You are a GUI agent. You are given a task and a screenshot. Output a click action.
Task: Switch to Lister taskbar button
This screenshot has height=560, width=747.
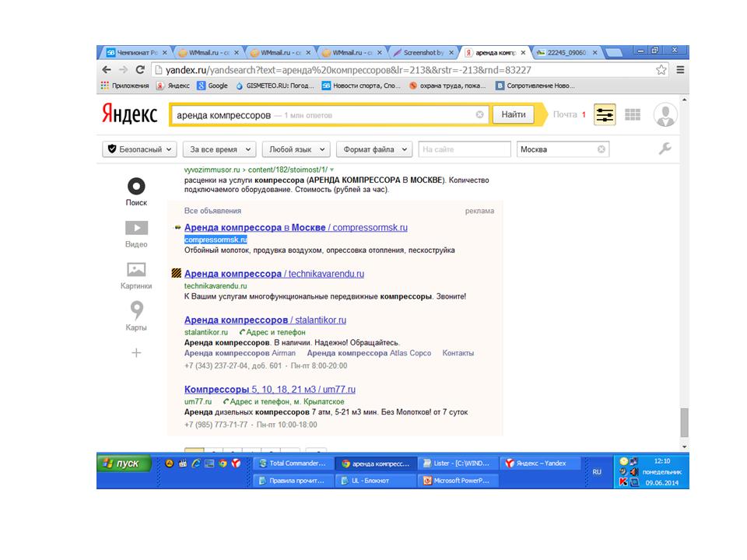click(458, 464)
